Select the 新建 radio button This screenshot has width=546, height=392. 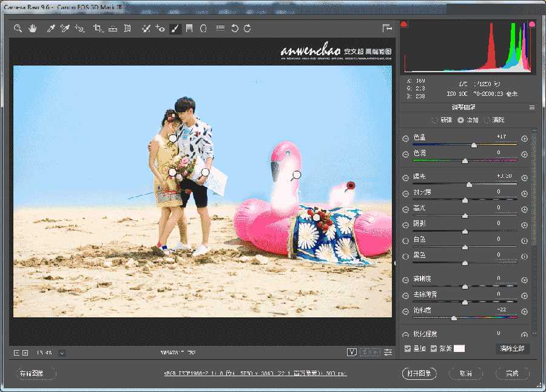tap(434, 120)
